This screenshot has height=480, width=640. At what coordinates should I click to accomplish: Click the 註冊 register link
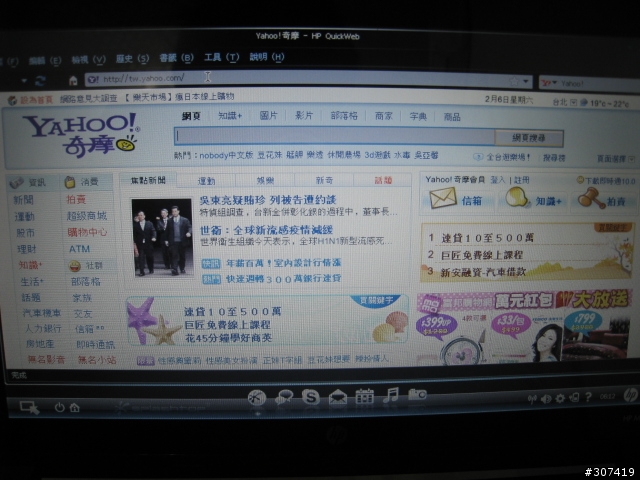pos(522,180)
